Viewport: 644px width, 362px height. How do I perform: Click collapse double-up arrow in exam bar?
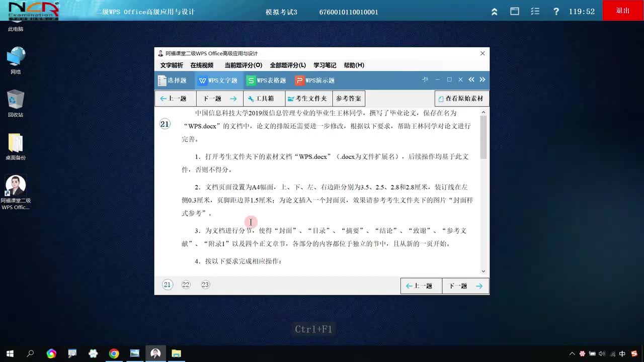[x=495, y=11]
